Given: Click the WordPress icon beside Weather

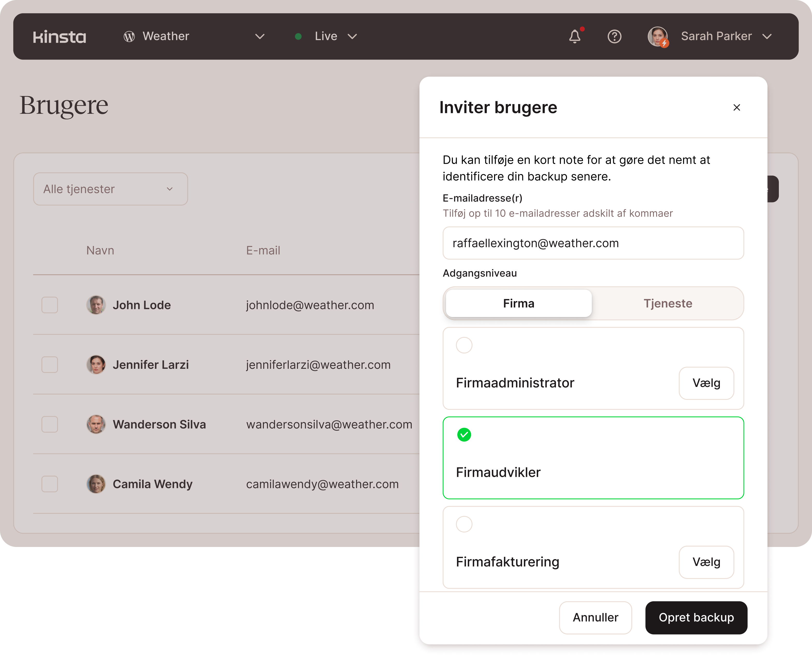Looking at the screenshot, I should click(x=129, y=37).
